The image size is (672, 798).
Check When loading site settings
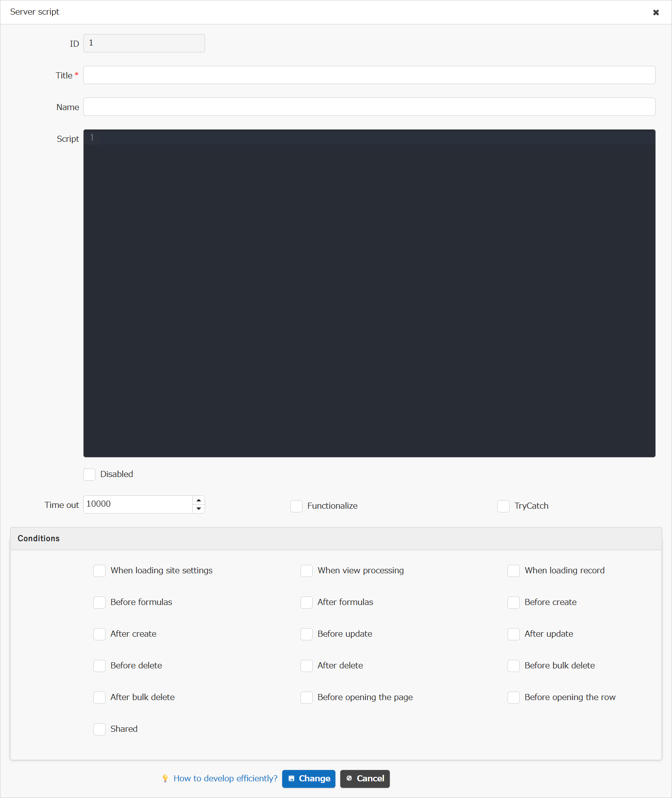(x=99, y=571)
